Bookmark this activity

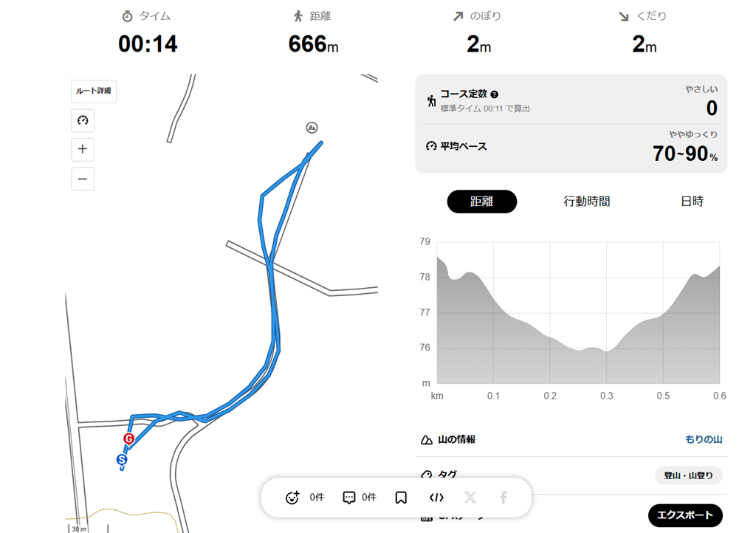click(401, 498)
